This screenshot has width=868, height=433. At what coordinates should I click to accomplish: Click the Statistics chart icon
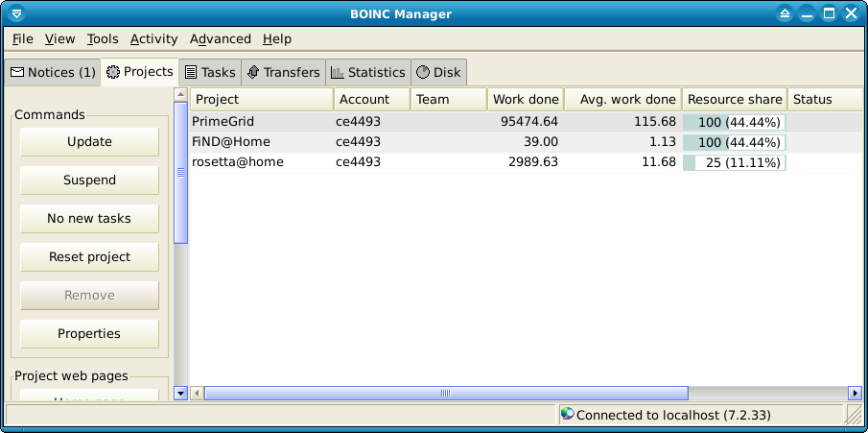[337, 73]
